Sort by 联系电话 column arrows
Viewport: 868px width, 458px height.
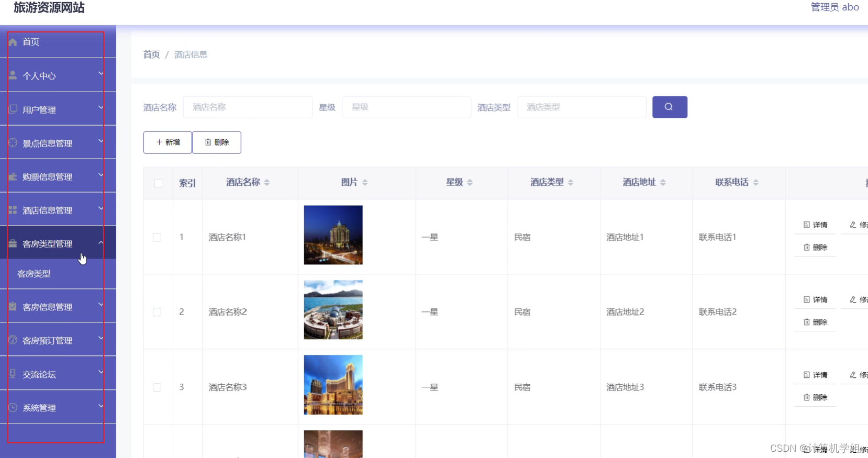755,182
